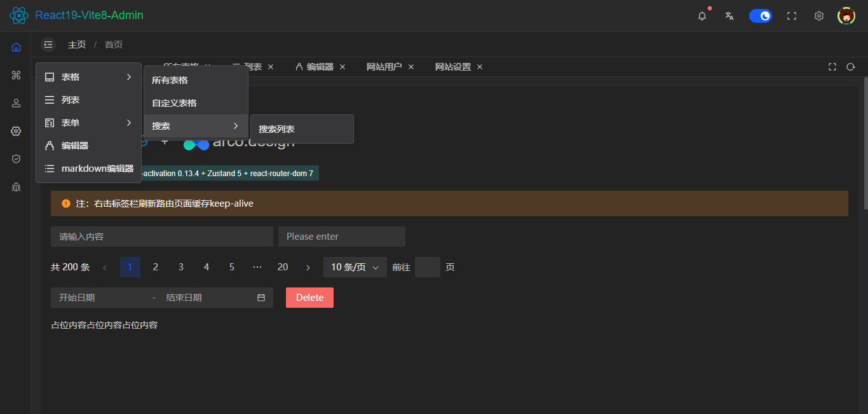Select 自定义表格 in the submenu
The height and width of the screenshot is (414, 868).
196,103
